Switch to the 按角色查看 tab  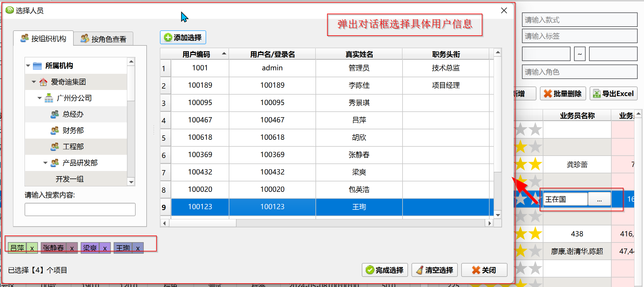[x=104, y=39]
